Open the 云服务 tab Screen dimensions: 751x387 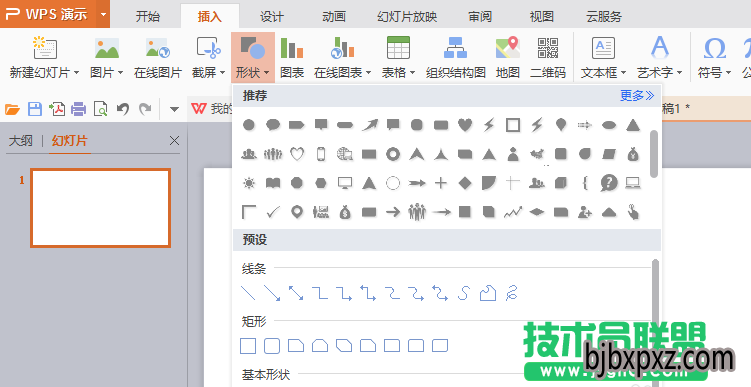(x=604, y=16)
